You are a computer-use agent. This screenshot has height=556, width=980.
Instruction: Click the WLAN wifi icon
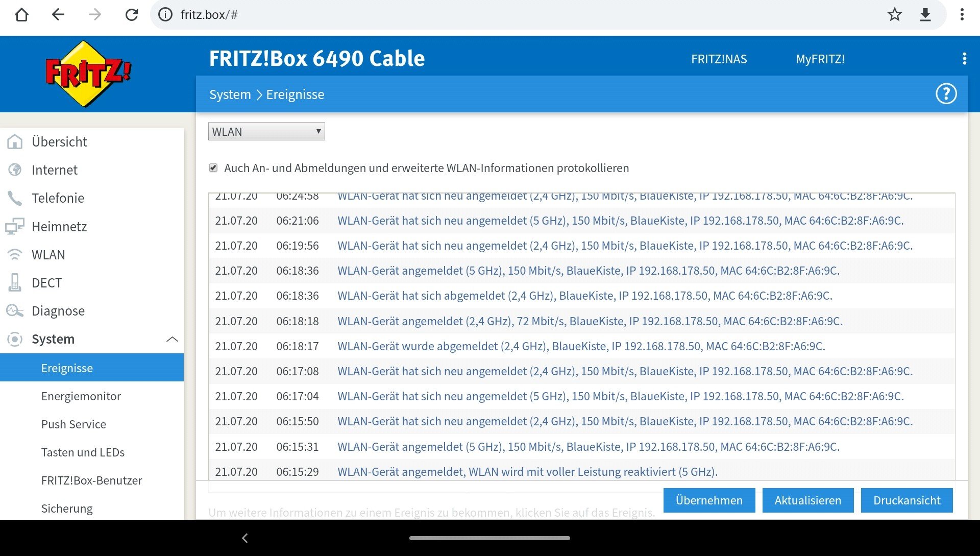pyautogui.click(x=15, y=254)
